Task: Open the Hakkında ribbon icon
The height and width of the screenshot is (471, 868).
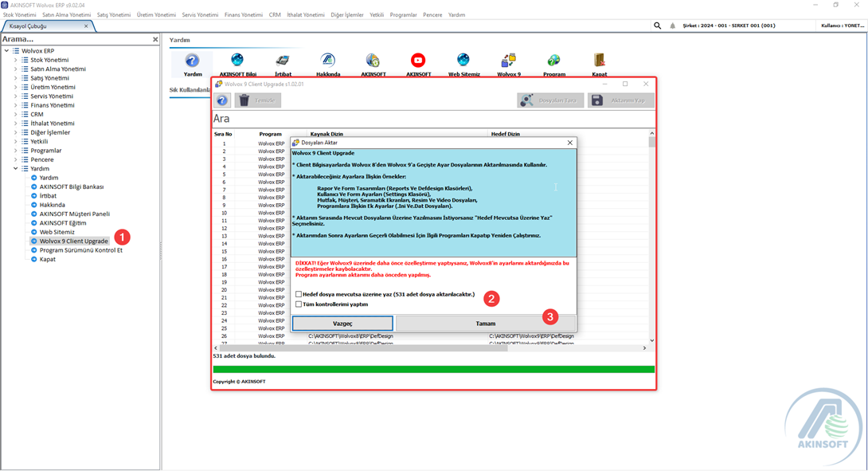Action: pyautogui.click(x=328, y=65)
